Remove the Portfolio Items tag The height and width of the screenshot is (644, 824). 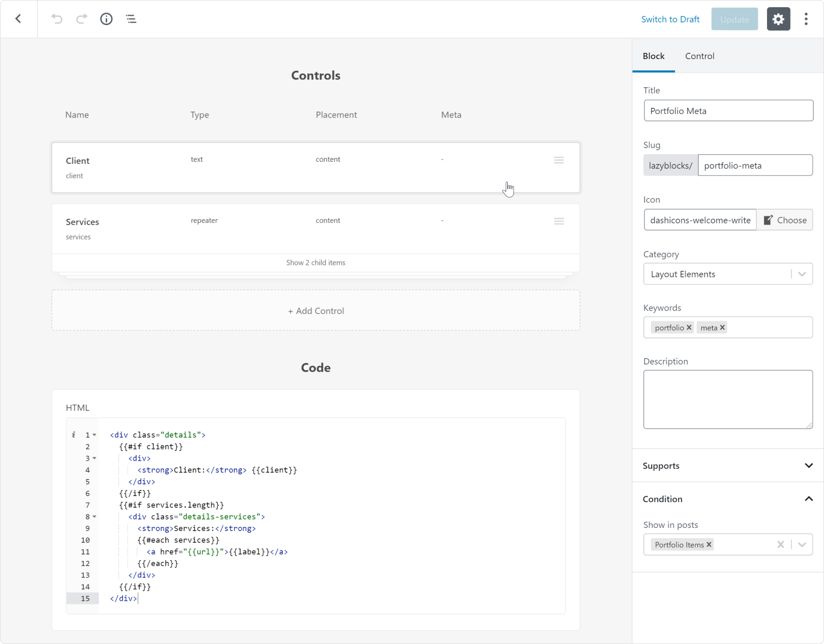point(709,545)
